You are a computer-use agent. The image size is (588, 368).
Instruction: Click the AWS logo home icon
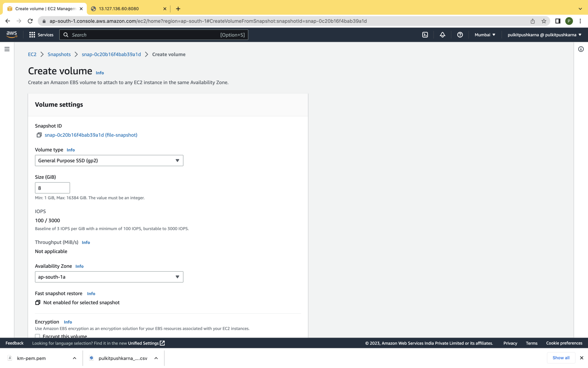click(x=12, y=34)
